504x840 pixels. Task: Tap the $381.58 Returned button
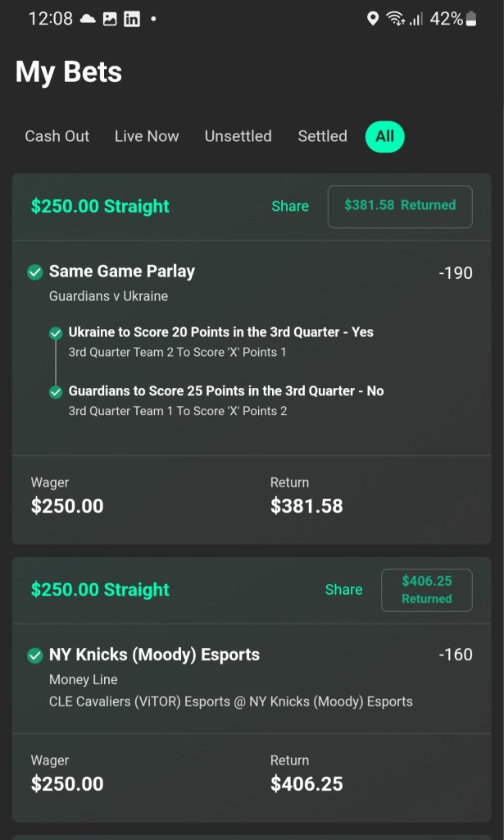(x=400, y=206)
